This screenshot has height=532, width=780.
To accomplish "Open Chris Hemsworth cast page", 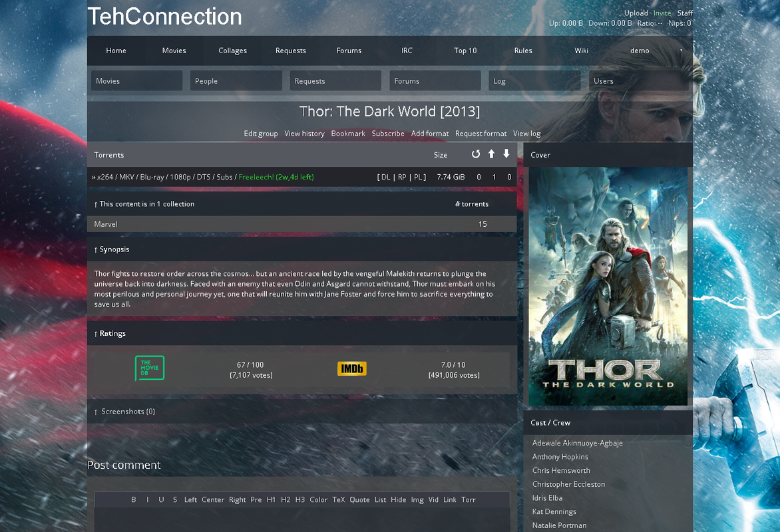I will point(561,470).
